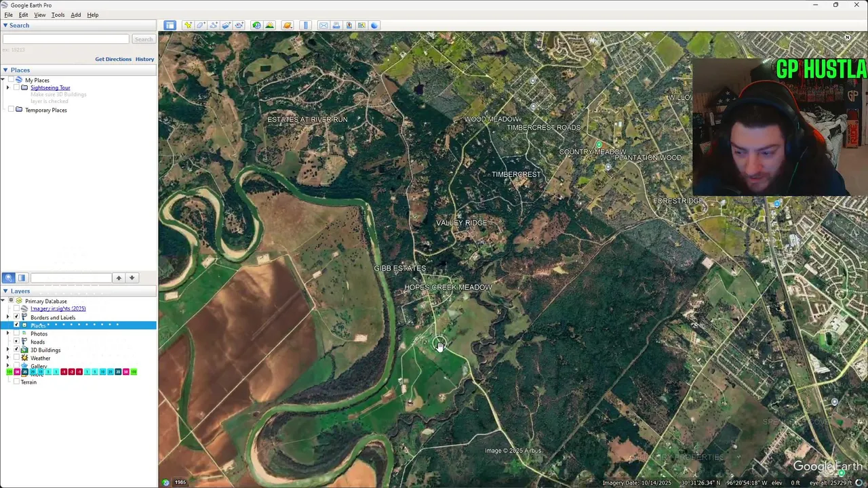The height and width of the screenshot is (488, 868).
Task: Enable the Terrain layer checkbox
Action: tap(16, 382)
